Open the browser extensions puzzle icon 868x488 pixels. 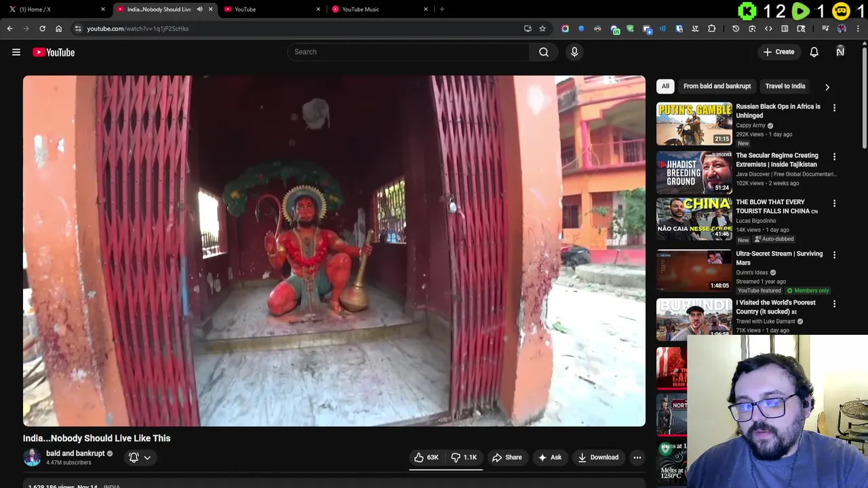tap(711, 28)
